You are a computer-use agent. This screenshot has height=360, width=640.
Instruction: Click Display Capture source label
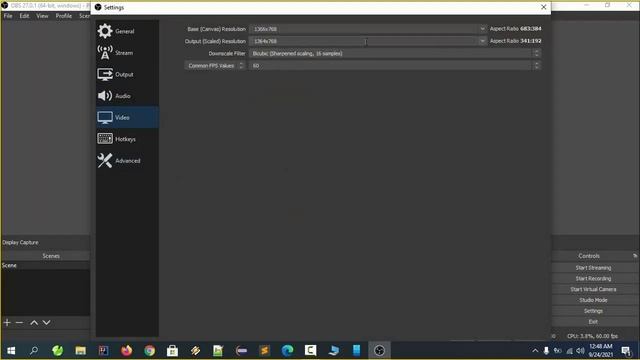point(20,242)
